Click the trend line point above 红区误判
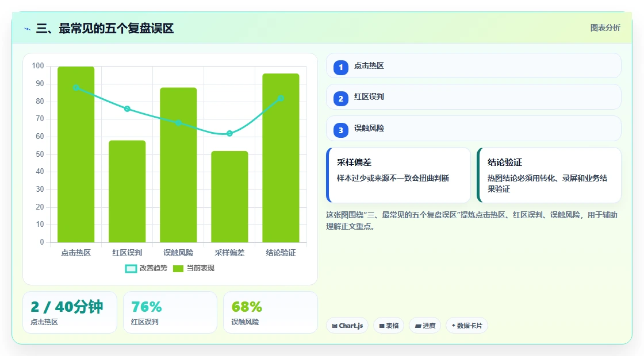This screenshot has width=644, height=356. click(127, 109)
